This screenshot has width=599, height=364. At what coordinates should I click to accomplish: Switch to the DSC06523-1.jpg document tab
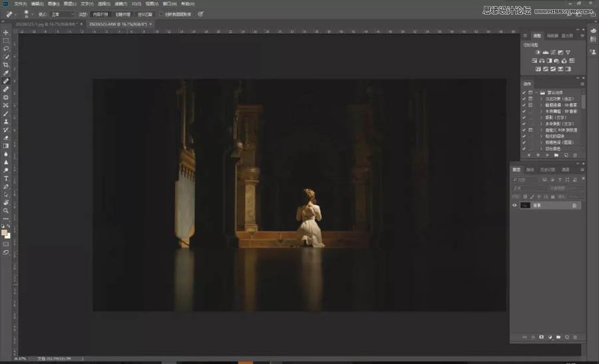47,24
